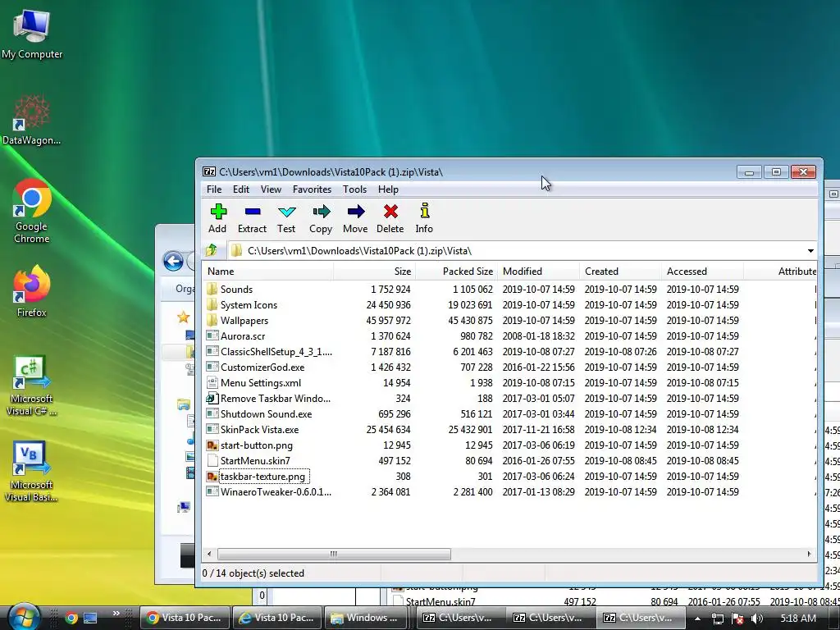The height and width of the screenshot is (630, 840).
Task: Click the Copy toolbar icon
Action: [x=322, y=212]
